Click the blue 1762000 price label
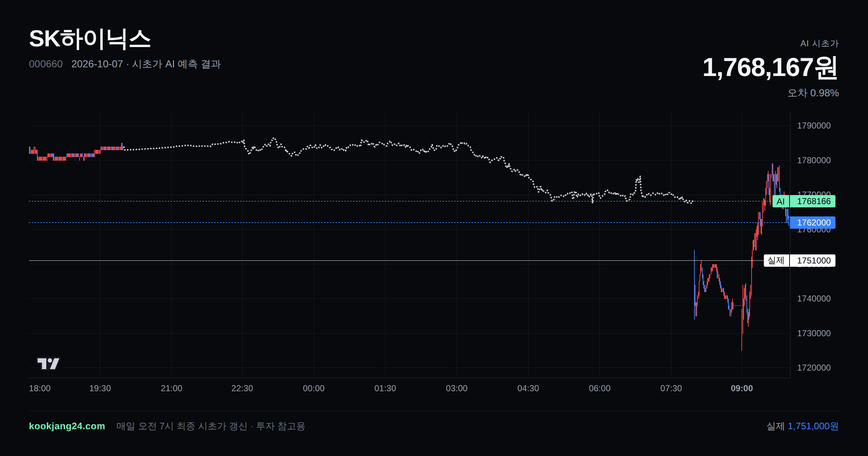 coord(813,223)
